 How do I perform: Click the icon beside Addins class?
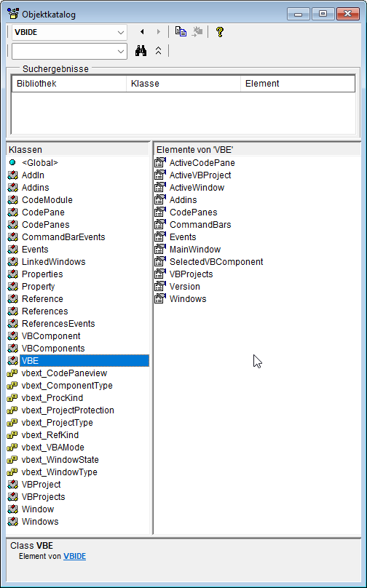(13, 188)
